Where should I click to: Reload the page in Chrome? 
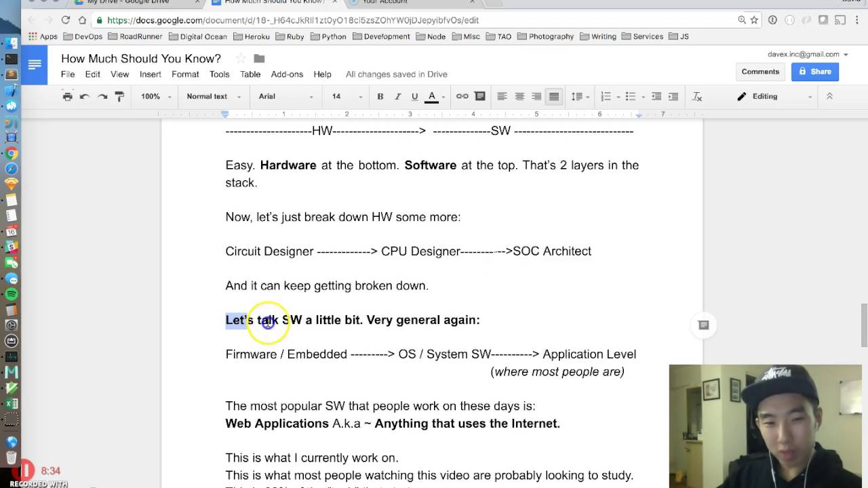pyautogui.click(x=65, y=20)
